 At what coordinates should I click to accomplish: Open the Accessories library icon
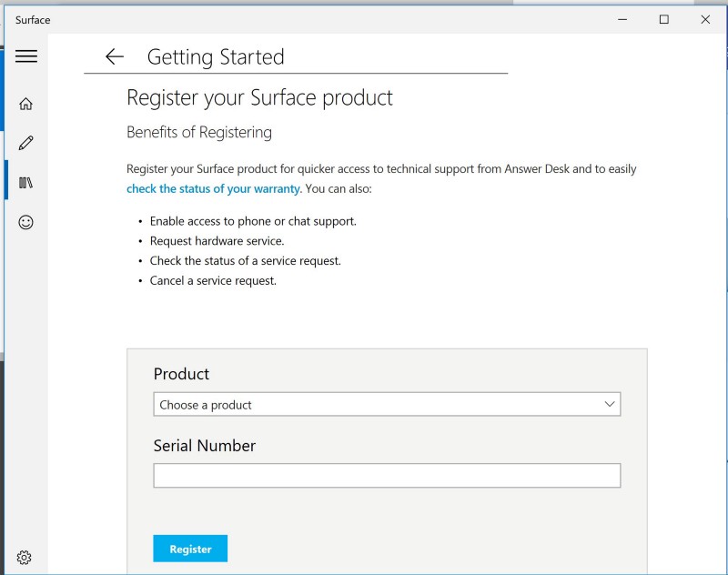coord(25,182)
